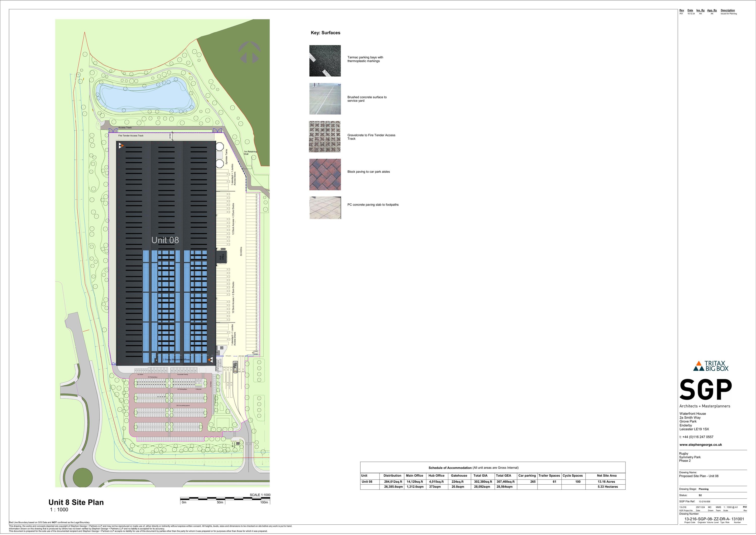Click the Unit 8 Site Plan title
This screenshot has height=535, width=756.
(76, 502)
